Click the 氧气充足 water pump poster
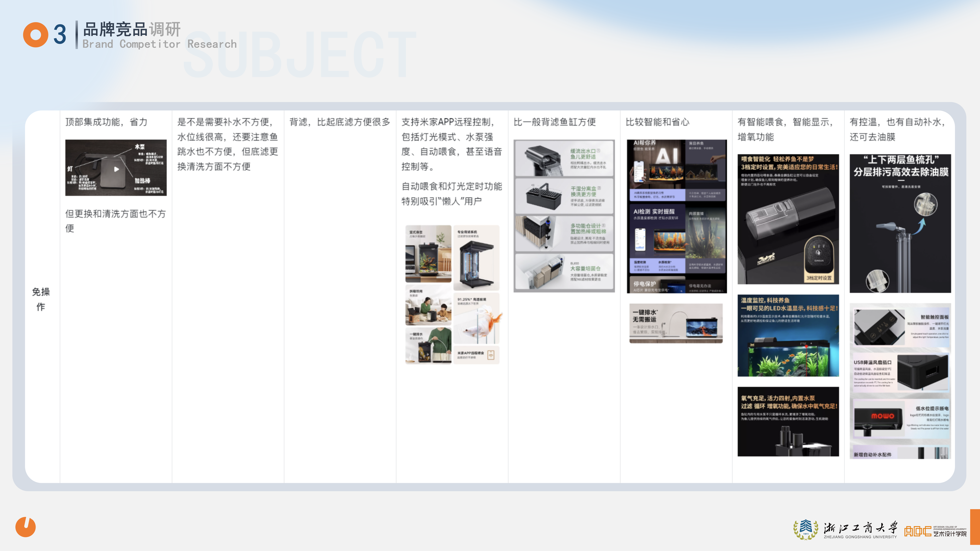Screen dimensions: 980x551 point(788,422)
